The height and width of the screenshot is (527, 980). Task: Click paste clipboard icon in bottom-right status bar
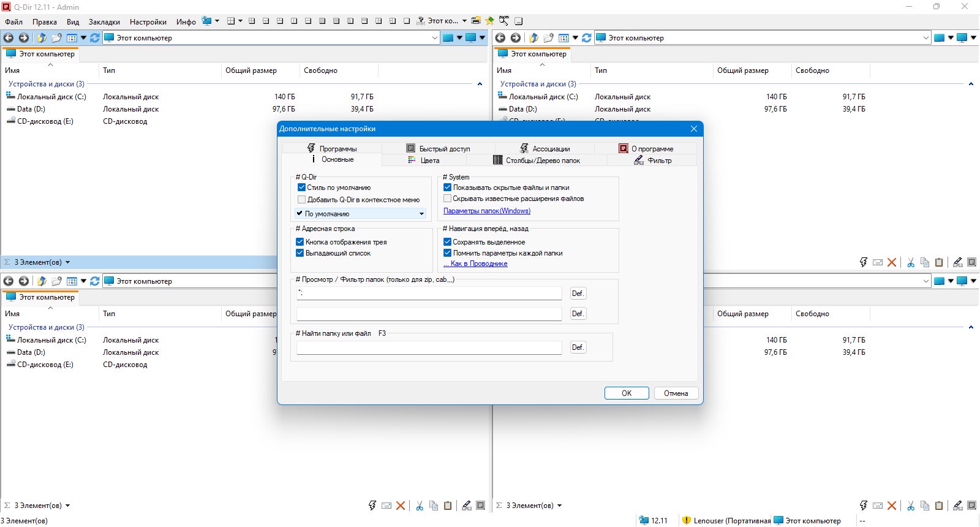tap(939, 506)
